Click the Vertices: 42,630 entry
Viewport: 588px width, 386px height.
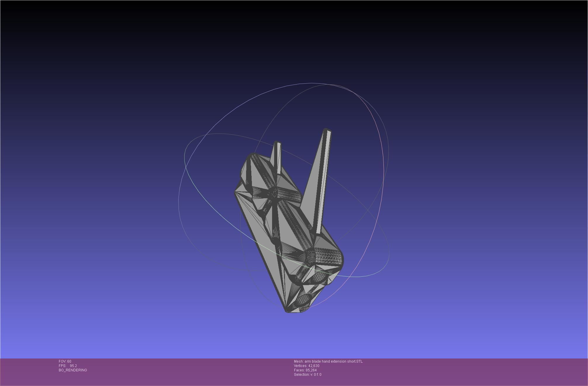point(307,366)
